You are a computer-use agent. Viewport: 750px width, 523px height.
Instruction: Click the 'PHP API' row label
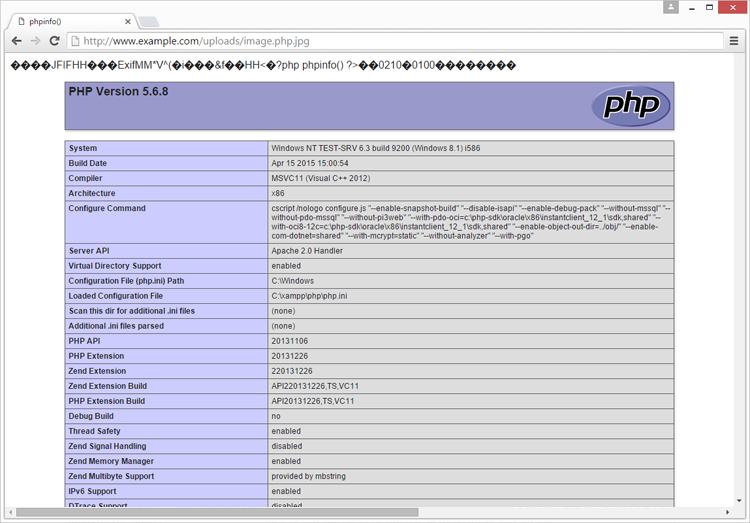[x=84, y=341]
